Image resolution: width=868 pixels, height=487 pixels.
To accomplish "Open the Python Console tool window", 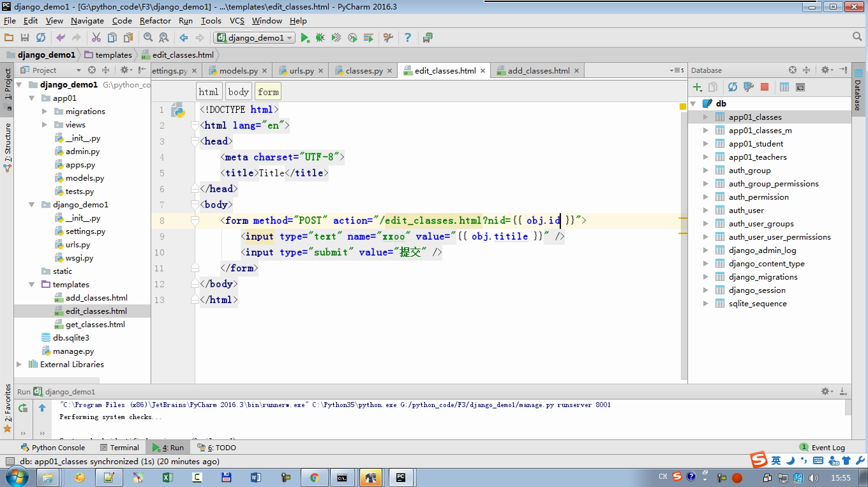I will coord(53,448).
